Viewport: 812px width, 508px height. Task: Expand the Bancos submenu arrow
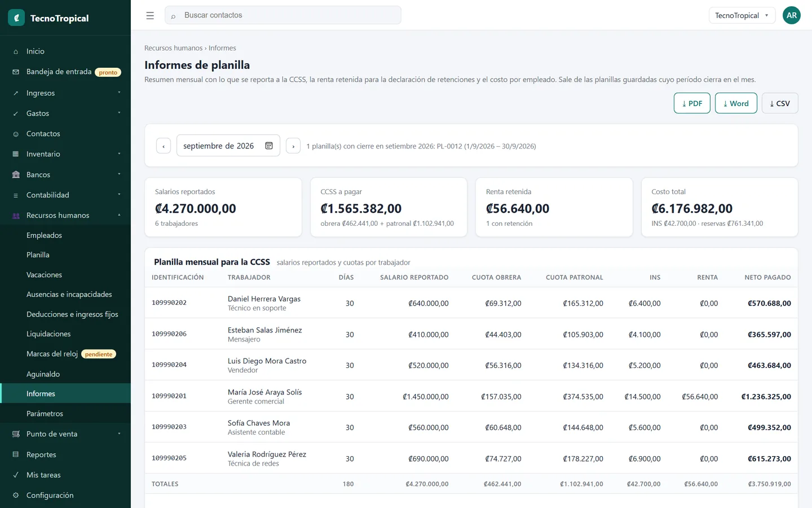point(119,174)
